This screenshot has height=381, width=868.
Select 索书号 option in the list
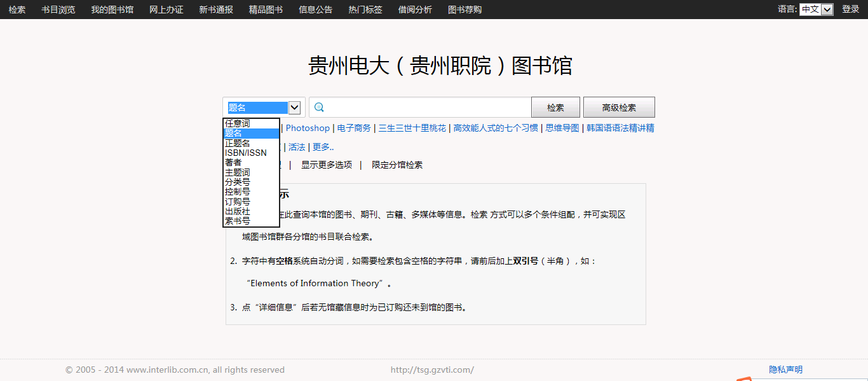(x=238, y=221)
